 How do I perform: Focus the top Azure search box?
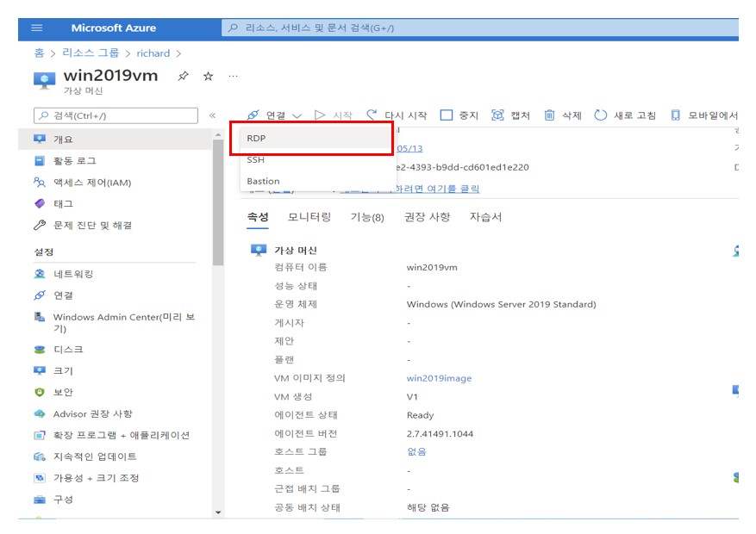click(480, 28)
